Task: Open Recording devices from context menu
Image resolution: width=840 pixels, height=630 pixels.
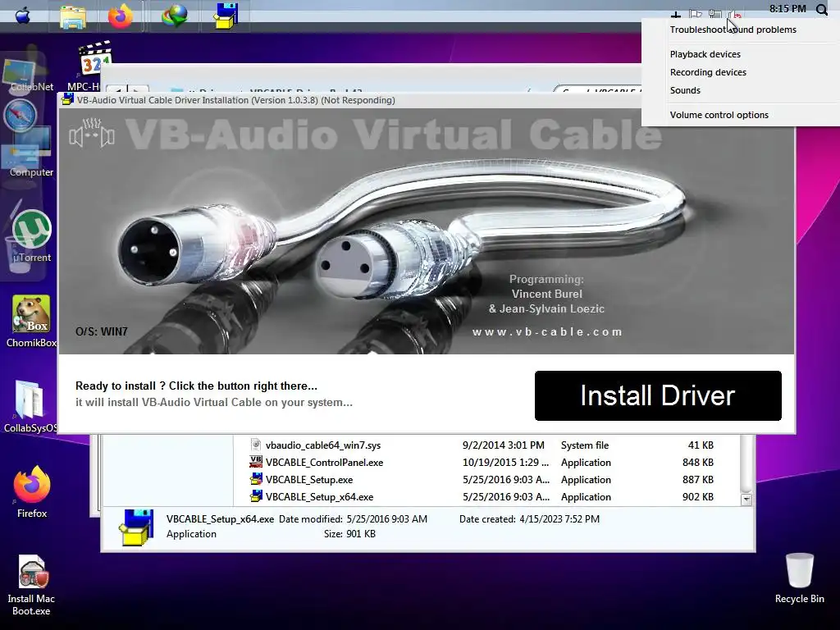Action: [708, 72]
